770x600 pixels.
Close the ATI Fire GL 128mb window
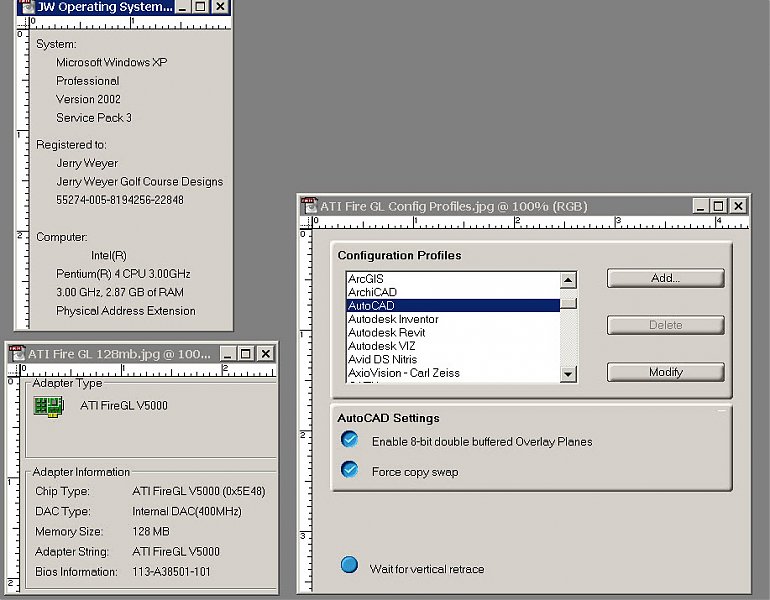coord(266,354)
